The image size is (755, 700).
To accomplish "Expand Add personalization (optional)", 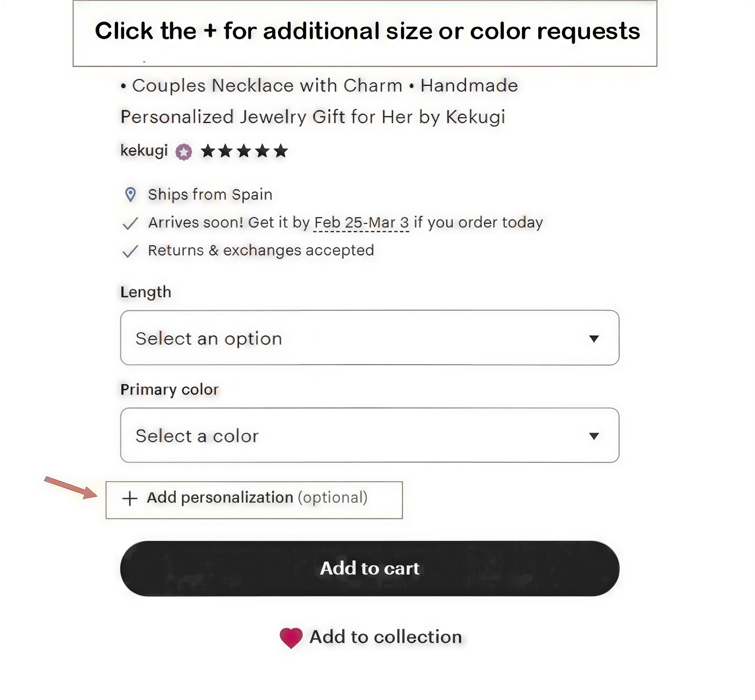I will (254, 500).
